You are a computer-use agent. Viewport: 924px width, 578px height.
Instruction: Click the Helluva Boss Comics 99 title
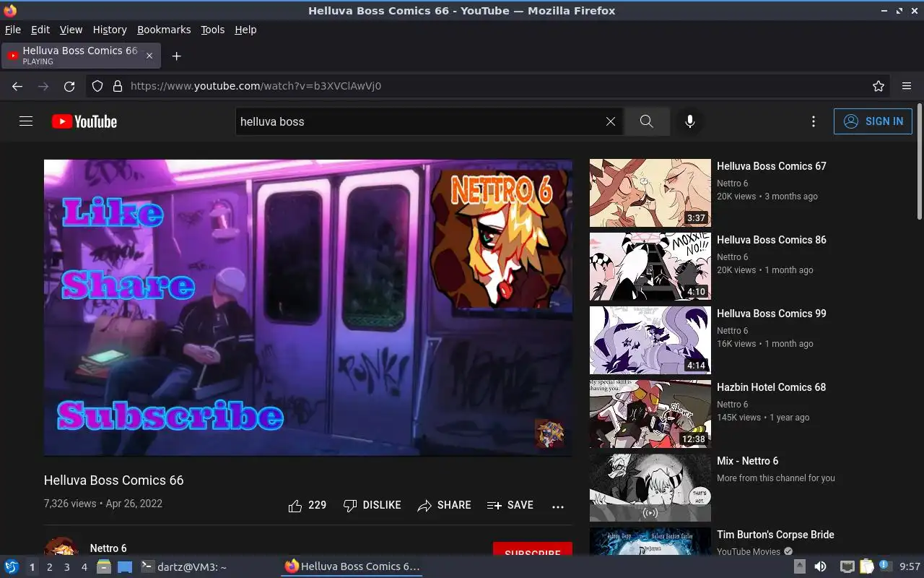click(x=772, y=314)
